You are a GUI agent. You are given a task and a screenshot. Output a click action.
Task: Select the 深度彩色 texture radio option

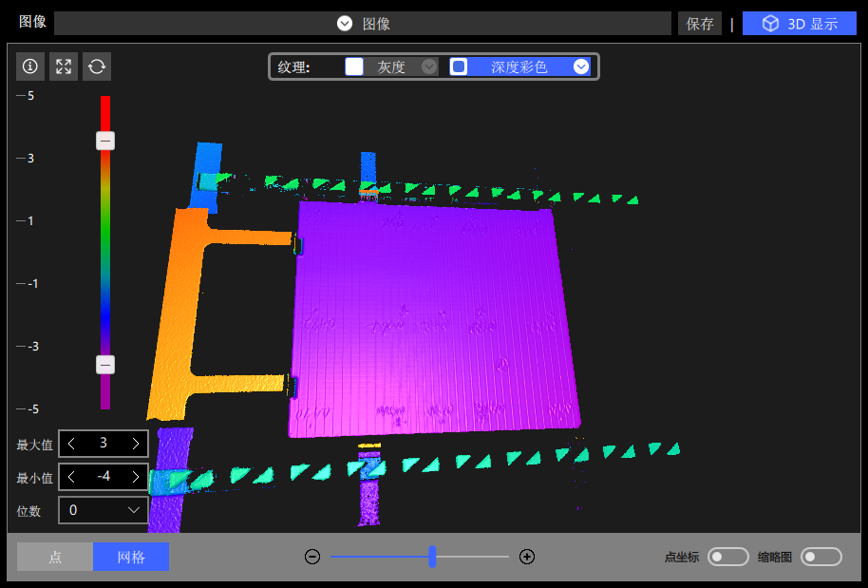(x=459, y=66)
